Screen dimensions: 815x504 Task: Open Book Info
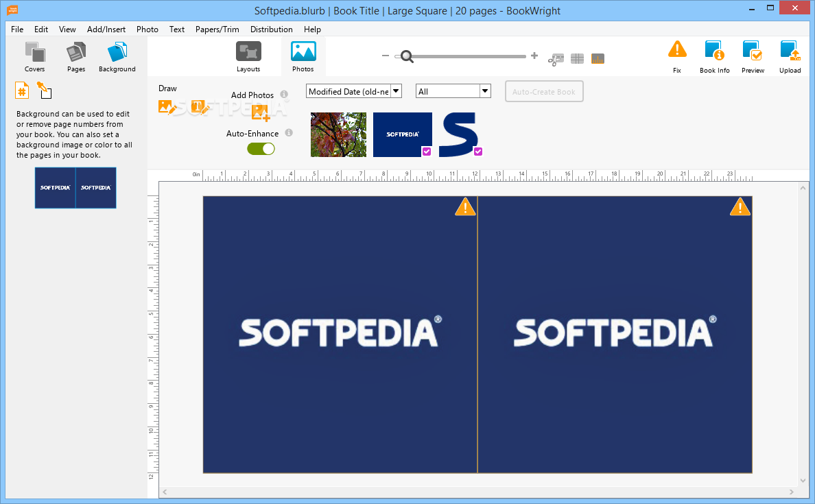click(715, 57)
